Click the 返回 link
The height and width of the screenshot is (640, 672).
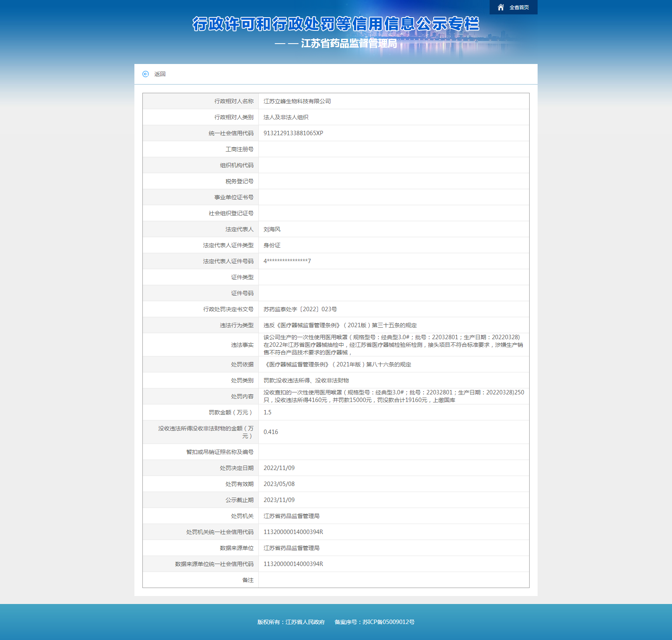[159, 74]
